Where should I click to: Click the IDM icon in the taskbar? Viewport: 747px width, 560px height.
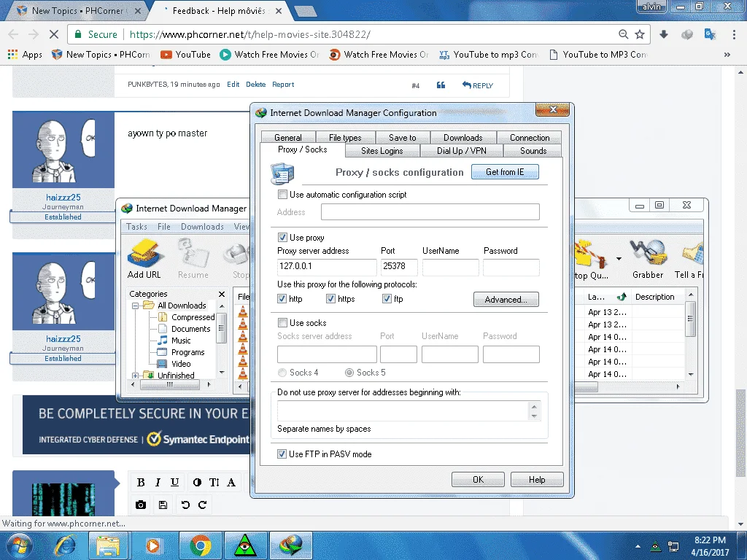tap(291, 545)
